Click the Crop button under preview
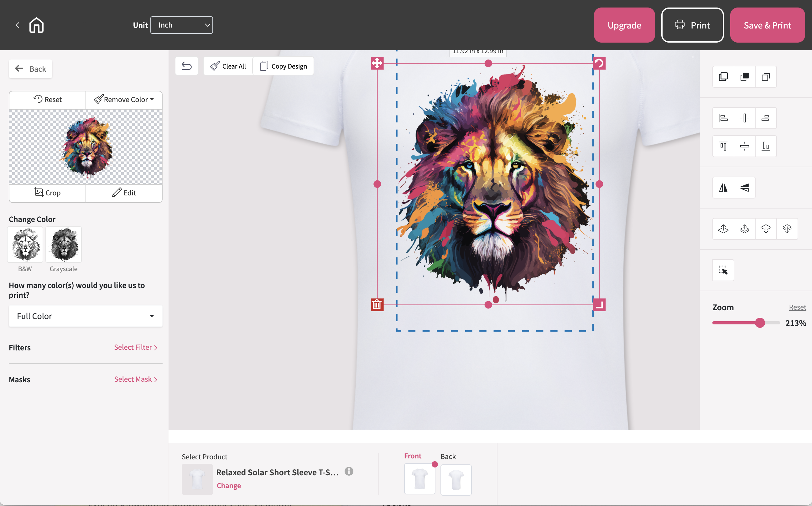812x506 pixels. click(x=48, y=193)
